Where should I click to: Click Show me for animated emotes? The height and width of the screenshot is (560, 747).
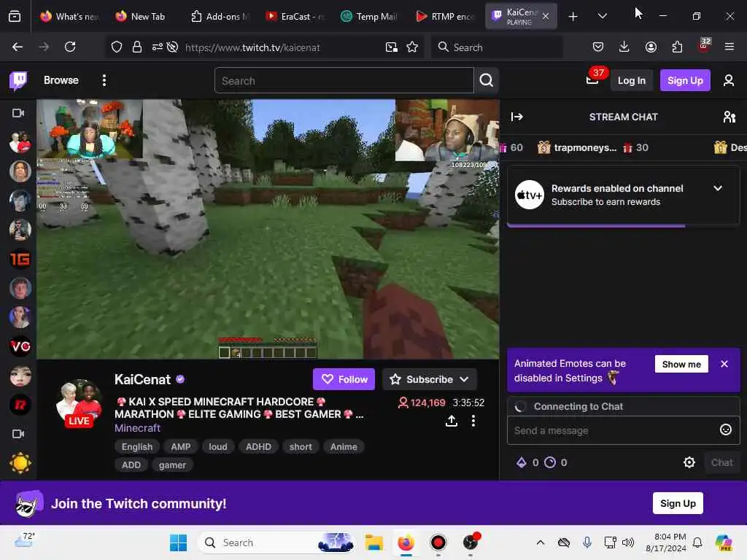pos(681,365)
